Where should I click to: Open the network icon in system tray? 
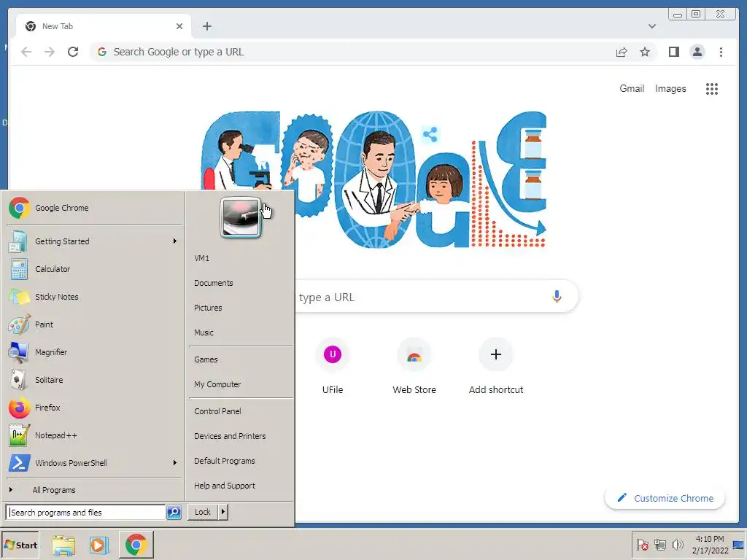(659, 545)
